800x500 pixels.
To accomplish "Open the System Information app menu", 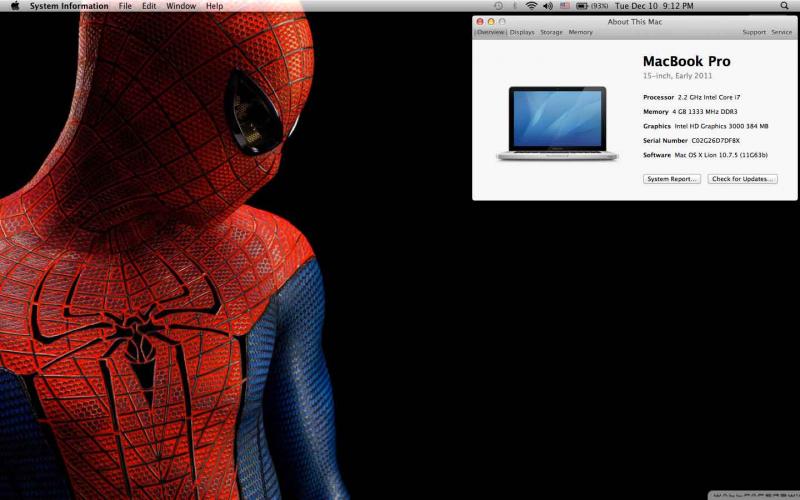I will tap(69, 6).
